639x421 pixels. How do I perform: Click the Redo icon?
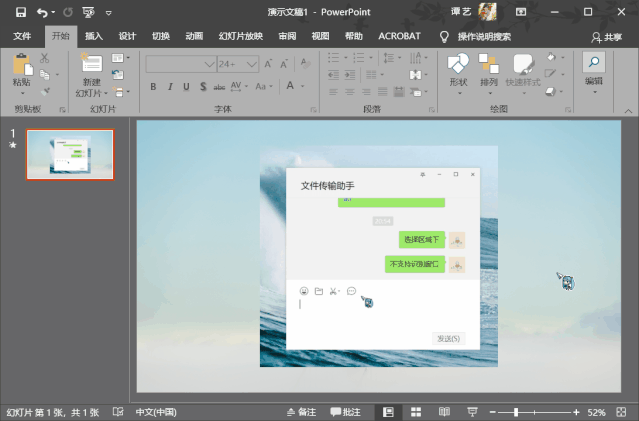pyautogui.click(x=68, y=13)
